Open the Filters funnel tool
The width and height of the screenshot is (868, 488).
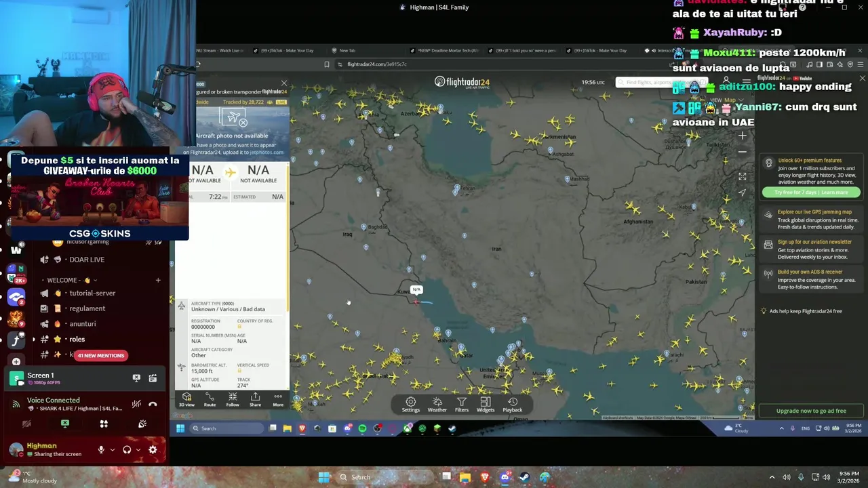click(461, 405)
